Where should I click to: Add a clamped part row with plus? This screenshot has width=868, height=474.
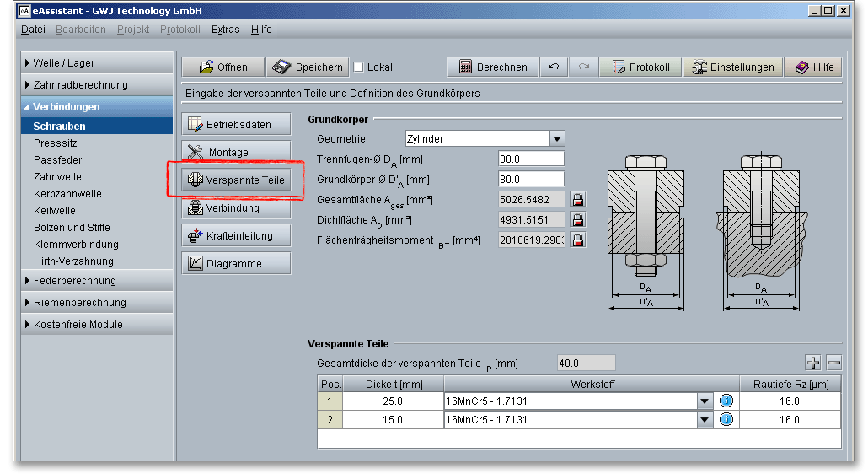pyautogui.click(x=813, y=363)
